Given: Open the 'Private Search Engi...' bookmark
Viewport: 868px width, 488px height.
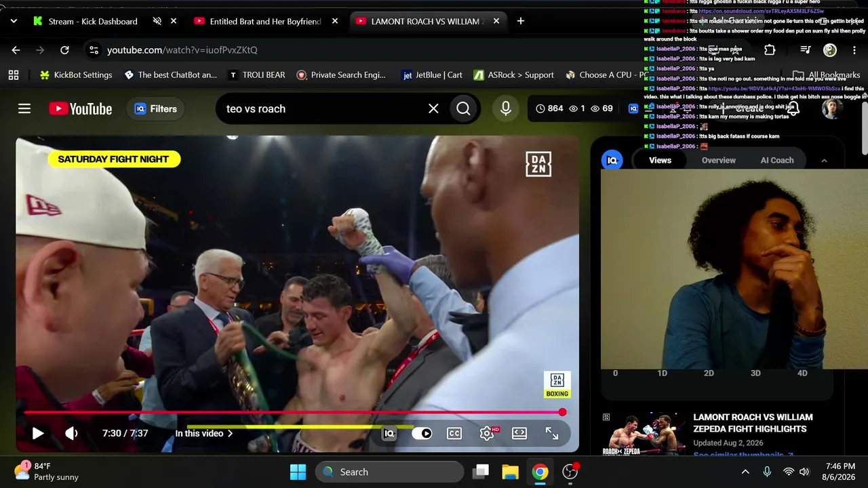Looking at the screenshot, I should pyautogui.click(x=341, y=75).
